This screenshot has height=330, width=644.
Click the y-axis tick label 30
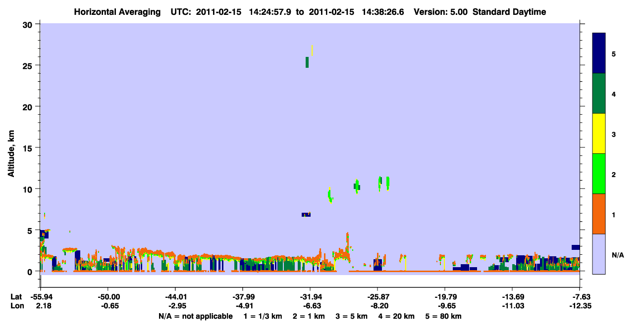tap(28, 24)
